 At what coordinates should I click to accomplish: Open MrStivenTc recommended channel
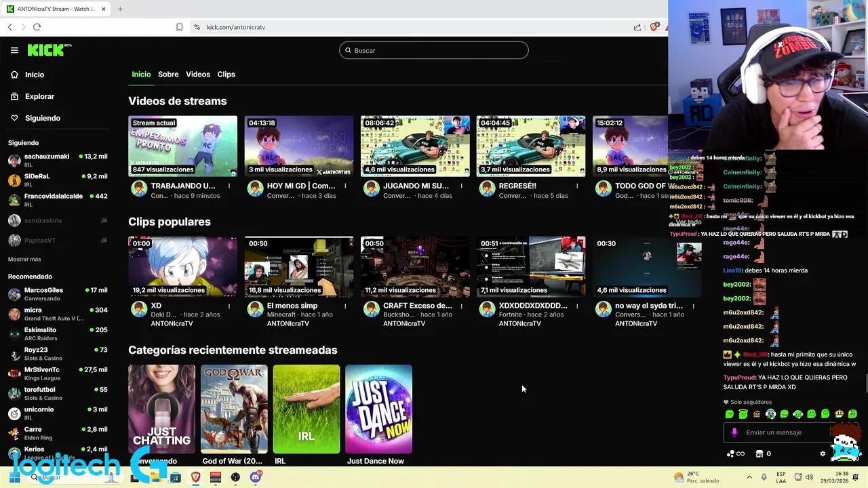point(58,373)
